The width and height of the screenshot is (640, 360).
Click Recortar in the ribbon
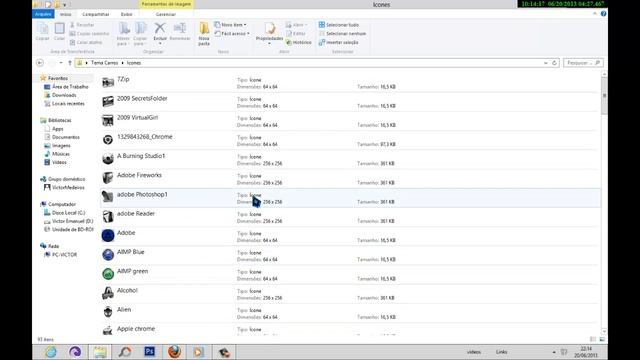(82, 25)
